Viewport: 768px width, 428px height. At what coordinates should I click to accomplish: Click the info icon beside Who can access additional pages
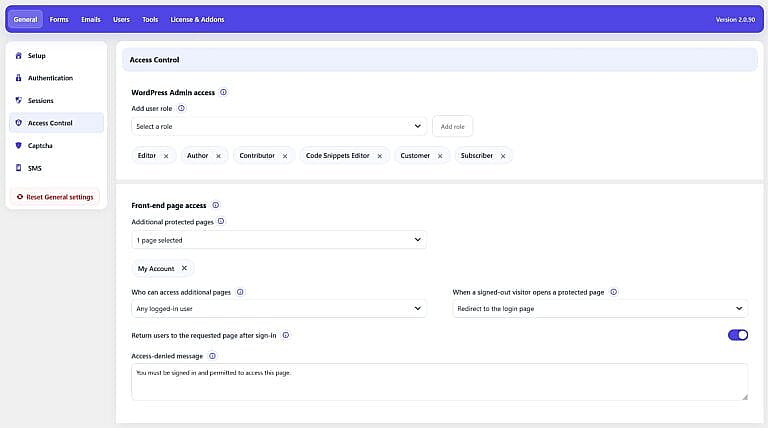click(240, 292)
